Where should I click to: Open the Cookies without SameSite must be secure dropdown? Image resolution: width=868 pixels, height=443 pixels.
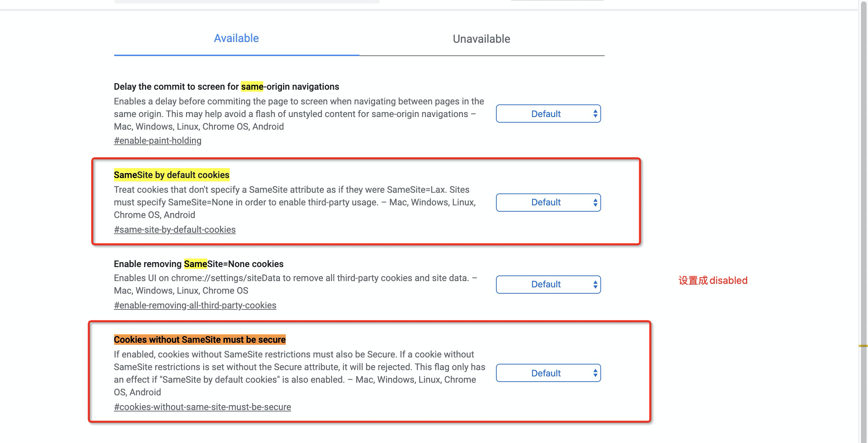click(x=548, y=373)
